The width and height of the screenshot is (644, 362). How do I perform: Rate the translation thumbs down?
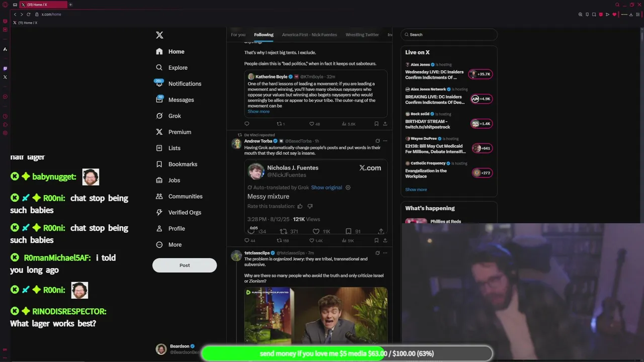pyautogui.click(x=310, y=206)
